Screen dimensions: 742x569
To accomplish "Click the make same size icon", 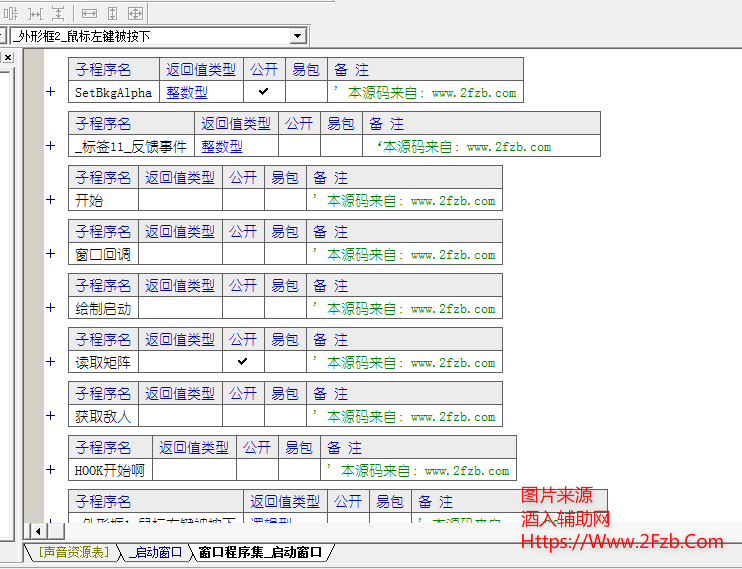I will (135, 13).
